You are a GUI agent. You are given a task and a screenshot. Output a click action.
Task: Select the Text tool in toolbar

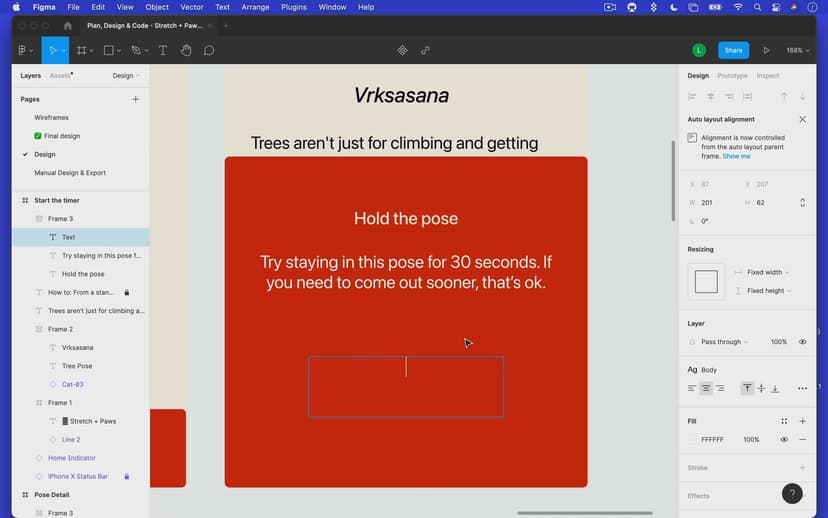pos(162,50)
